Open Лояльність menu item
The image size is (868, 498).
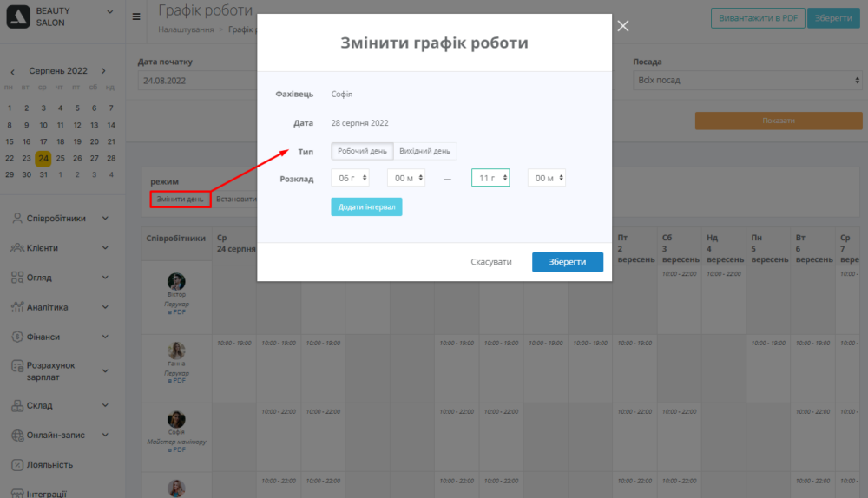pos(49,465)
